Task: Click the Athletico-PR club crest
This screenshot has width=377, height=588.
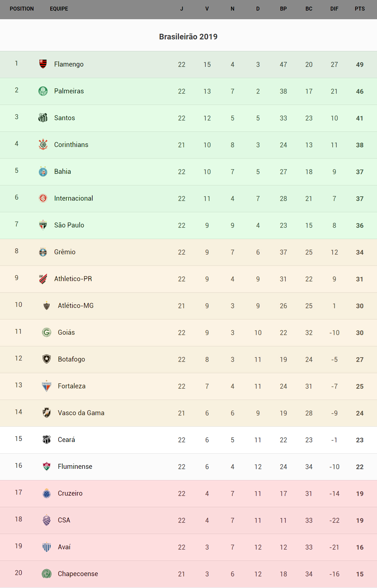Action: (43, 279)
